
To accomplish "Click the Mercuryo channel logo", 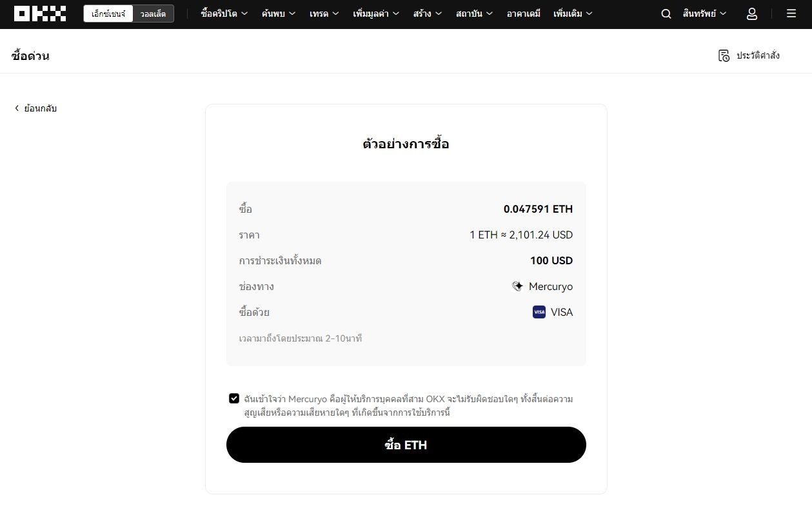I will click(517, 286).
